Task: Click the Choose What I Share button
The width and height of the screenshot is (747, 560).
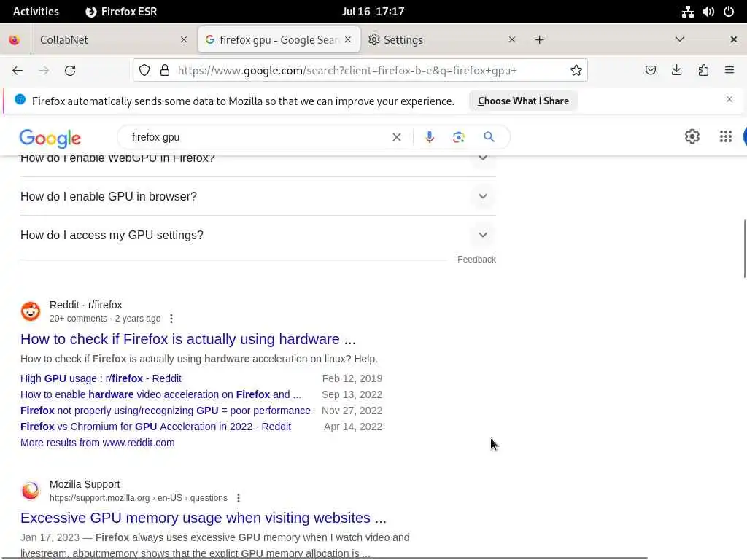Action: click(x=523, y=101)
